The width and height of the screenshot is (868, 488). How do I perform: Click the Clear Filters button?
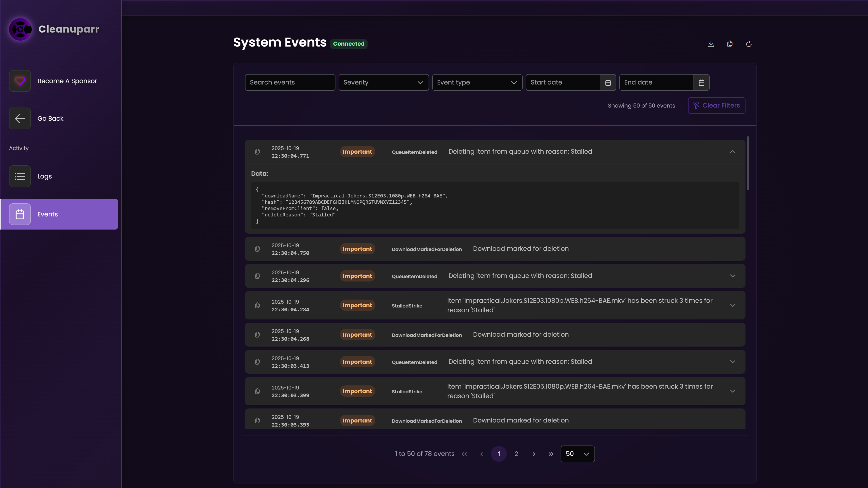716,106
